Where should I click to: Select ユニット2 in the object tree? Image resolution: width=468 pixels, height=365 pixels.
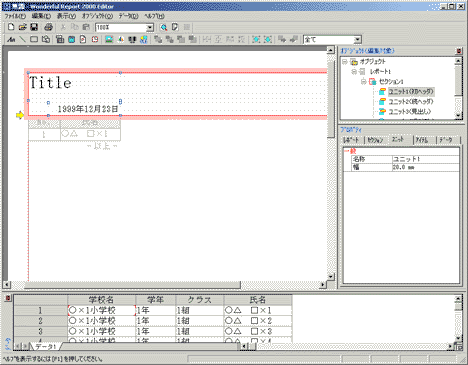tap(411, 101)
